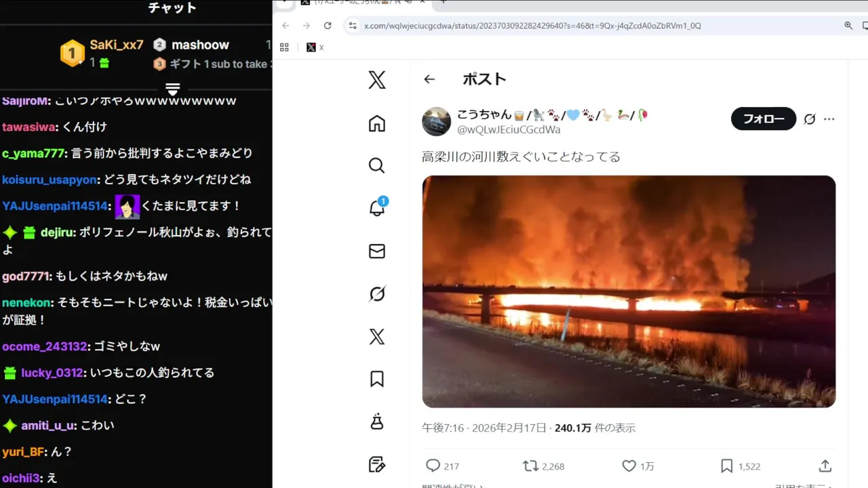Open Grok icon in the sidebar
The width and height of the screenshot is (868, 488).
tap(377, 294)
